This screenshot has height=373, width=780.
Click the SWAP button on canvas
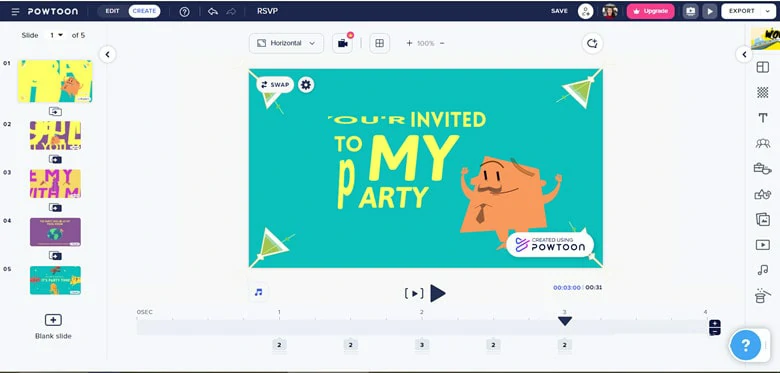pyautogui.click(x=275, y=85)
